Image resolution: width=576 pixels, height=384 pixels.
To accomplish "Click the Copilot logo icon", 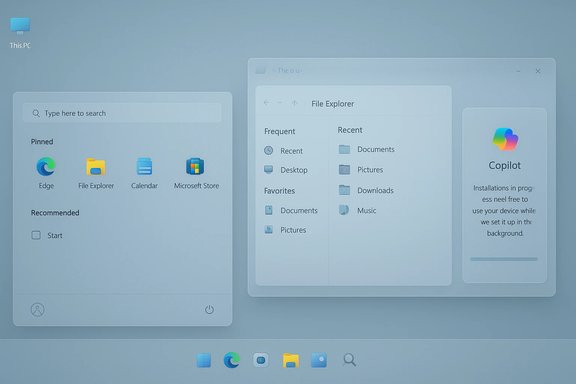I will click(505, 139).
